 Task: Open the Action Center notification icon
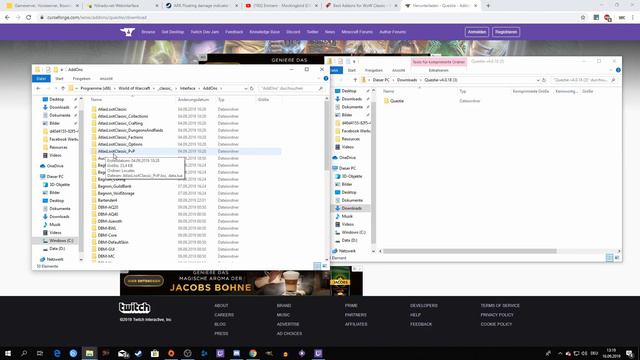tap(629, 353)
